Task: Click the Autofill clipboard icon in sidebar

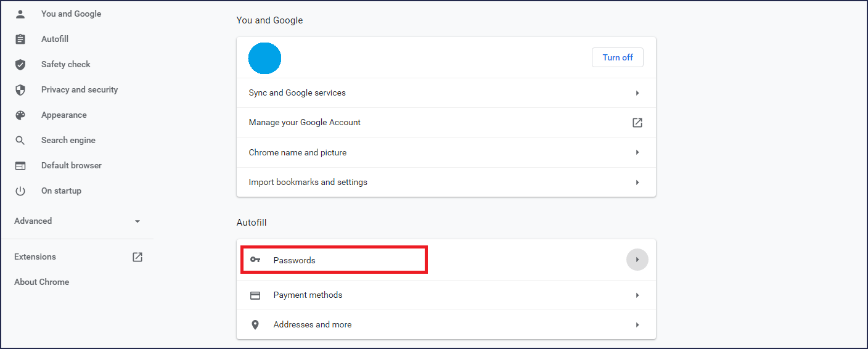Action: [20, 39]
